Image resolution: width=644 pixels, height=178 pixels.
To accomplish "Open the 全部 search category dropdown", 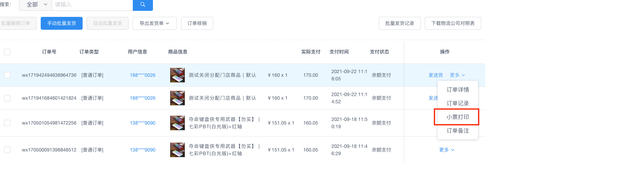I will pyautogui.click(x=35, y=4).
